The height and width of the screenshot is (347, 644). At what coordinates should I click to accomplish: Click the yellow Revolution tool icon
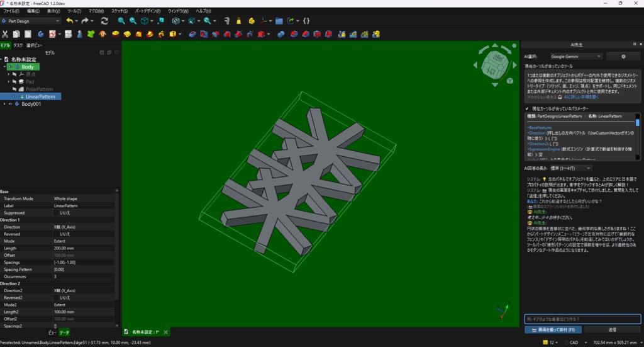[x=127, y=34]
